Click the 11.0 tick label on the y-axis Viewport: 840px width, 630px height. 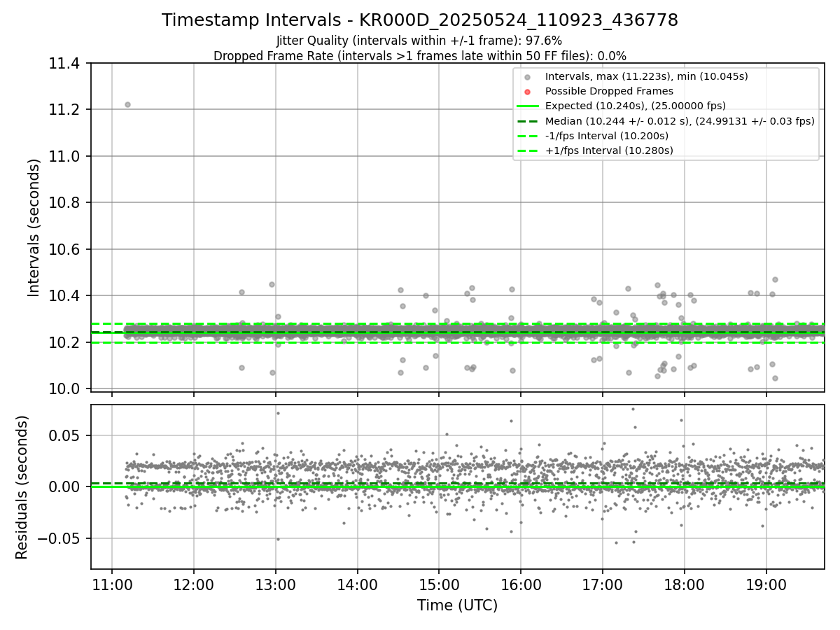[66, 156]
